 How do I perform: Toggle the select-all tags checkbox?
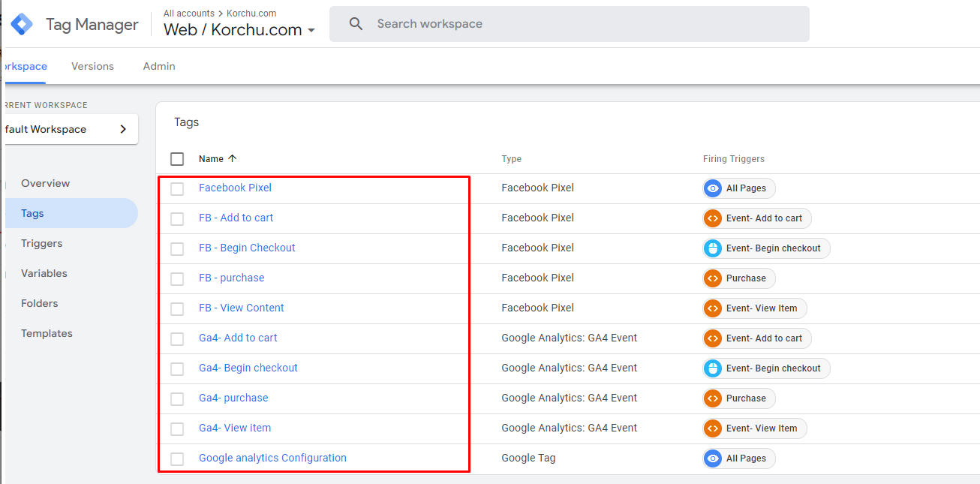[x=177, y=159]
